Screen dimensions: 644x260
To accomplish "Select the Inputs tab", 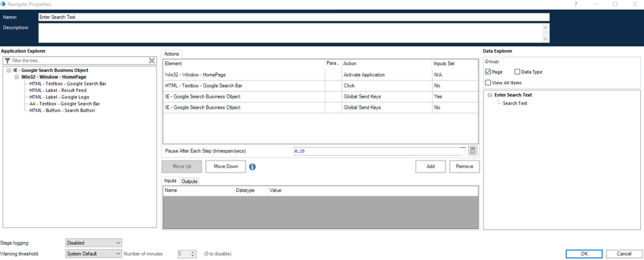I will tap(170, 181).
